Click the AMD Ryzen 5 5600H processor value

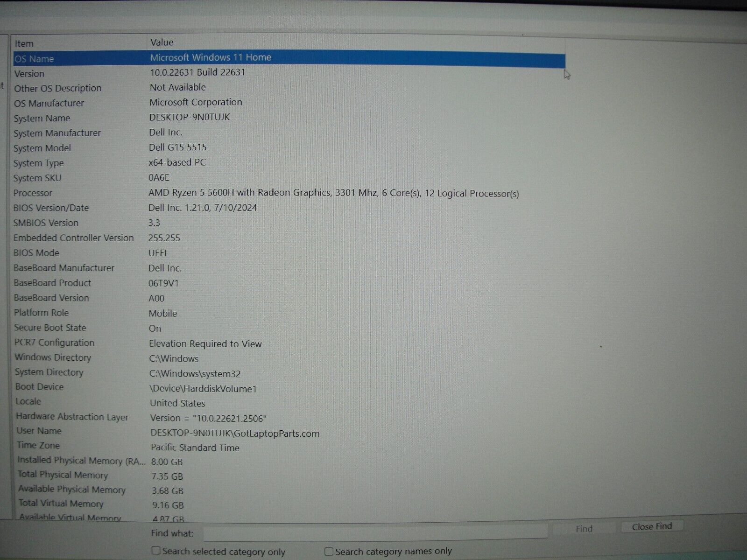click(333, 193)
